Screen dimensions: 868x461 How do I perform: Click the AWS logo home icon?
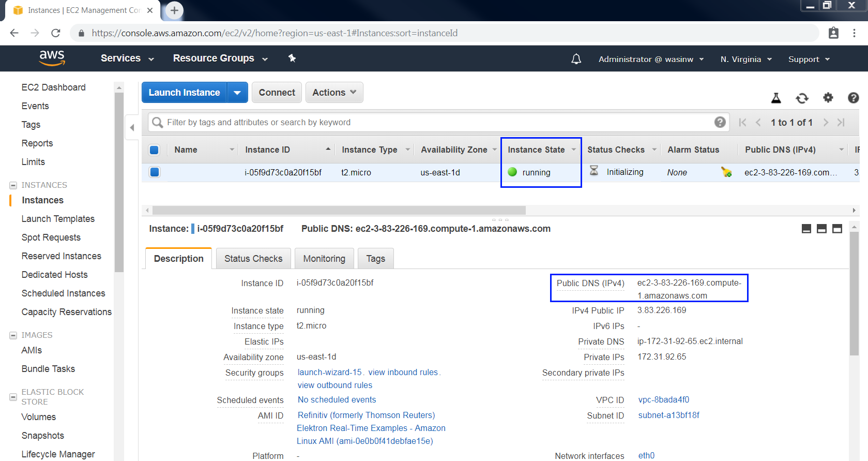(52, 58)
